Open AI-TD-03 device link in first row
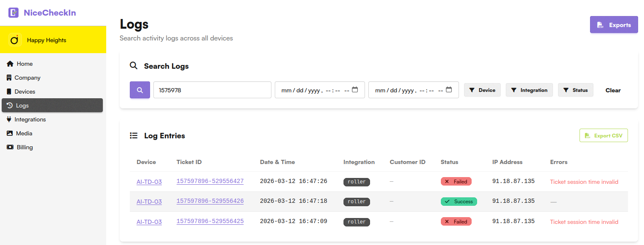 point(149,182)
